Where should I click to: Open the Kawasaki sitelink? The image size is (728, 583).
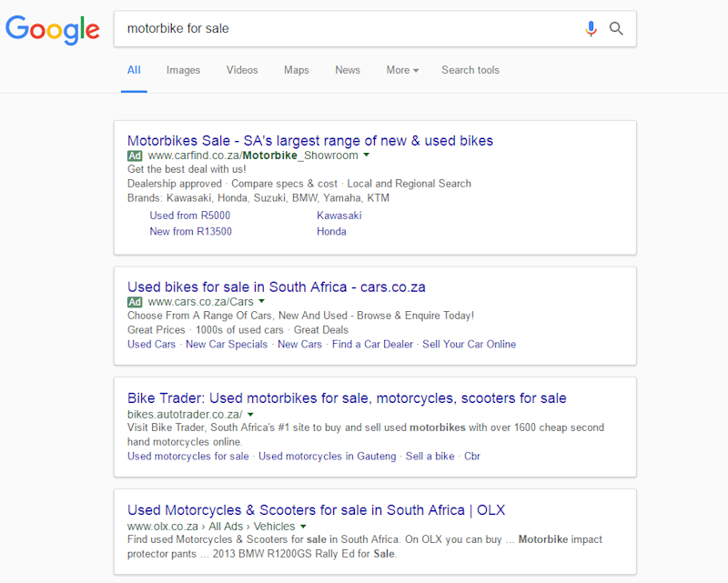[339, 216]
